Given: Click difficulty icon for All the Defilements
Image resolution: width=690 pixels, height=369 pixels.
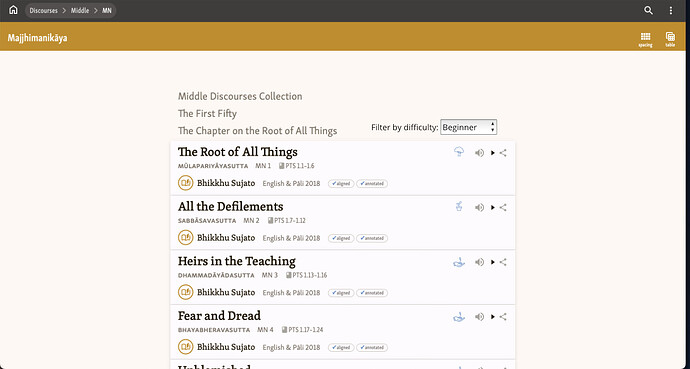Looking at the screenshot, I should click(459, 207).
